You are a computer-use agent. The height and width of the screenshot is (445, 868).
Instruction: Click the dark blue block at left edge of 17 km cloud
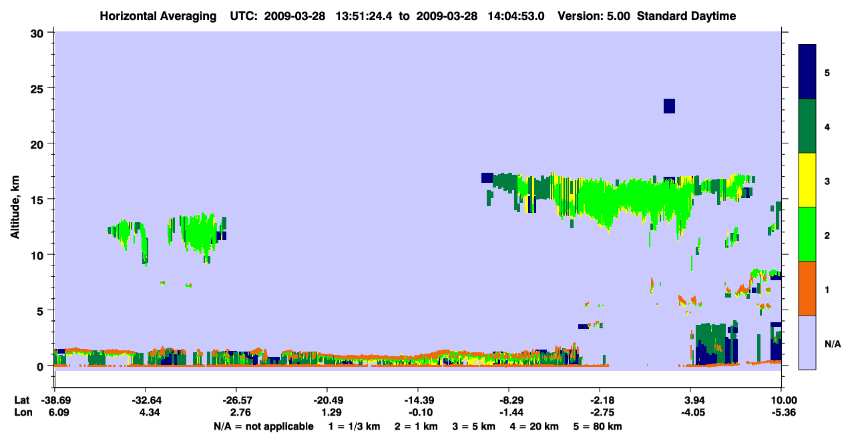coord(487,177)
